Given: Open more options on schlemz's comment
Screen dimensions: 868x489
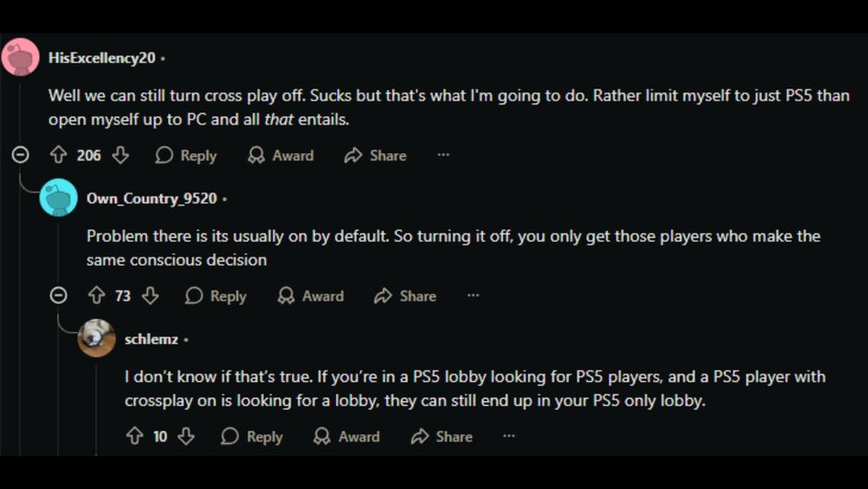Looking at the screenshot, I should (509, 435).
